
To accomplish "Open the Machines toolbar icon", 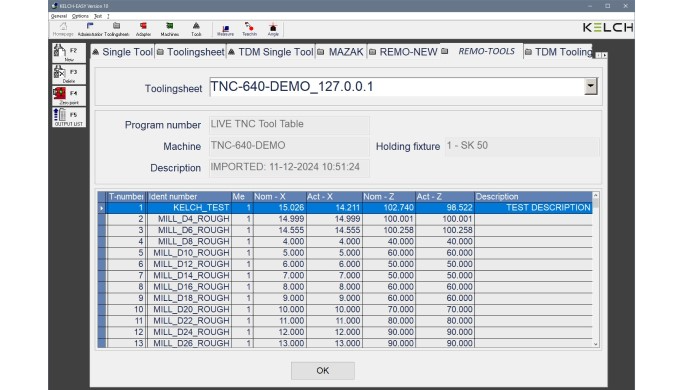I will [x=170, y=29].
